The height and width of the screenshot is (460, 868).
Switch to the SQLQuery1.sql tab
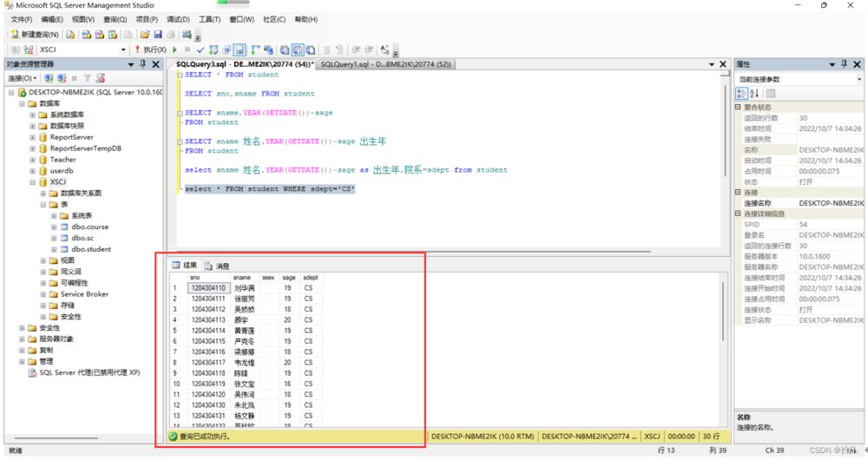pos(385,64)
